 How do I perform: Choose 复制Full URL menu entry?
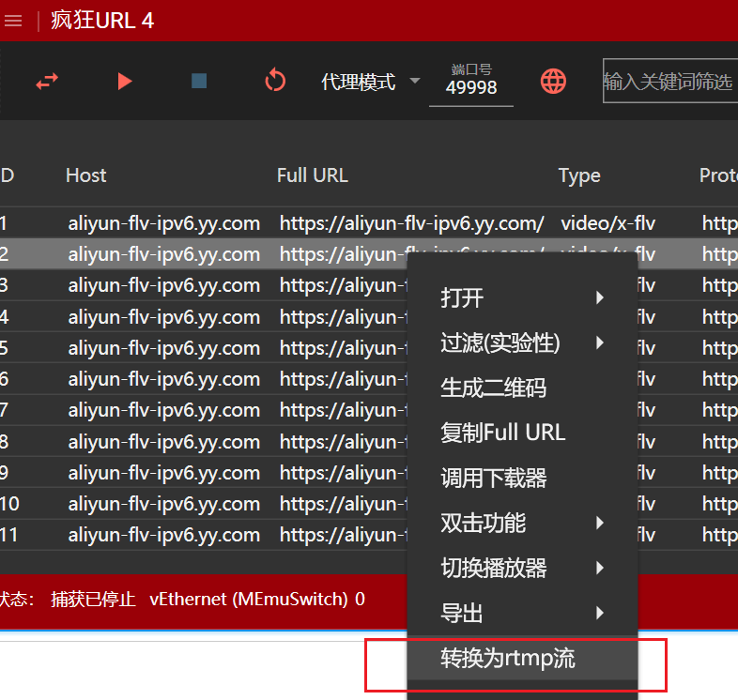503,433
